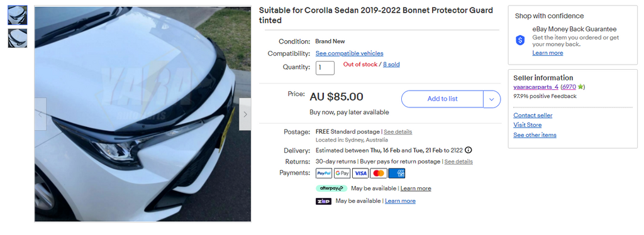Open yaaracarparts_4 seller profile
Image resolution: width=644 pixels, height=235 pixels.
(536, 87)
